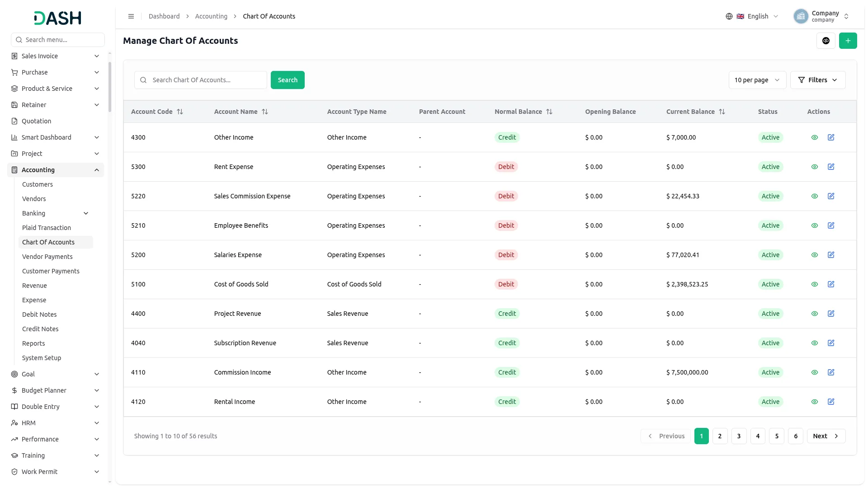This screenshot has height=488, width=868.
Task: Edit the Rent Expense account
Action: pos(831,167)
